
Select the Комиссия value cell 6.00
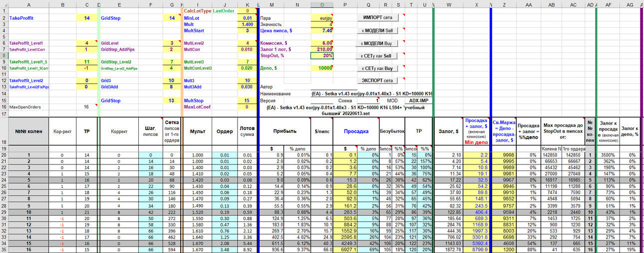pyautogui.click(x=322, y=43)
